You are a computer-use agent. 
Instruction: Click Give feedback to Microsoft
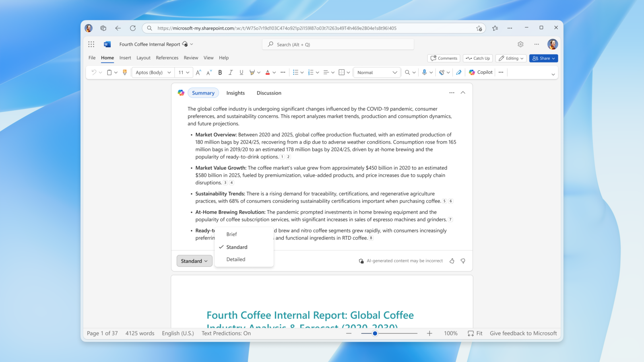pyautogui.click(x=522, y=333)
